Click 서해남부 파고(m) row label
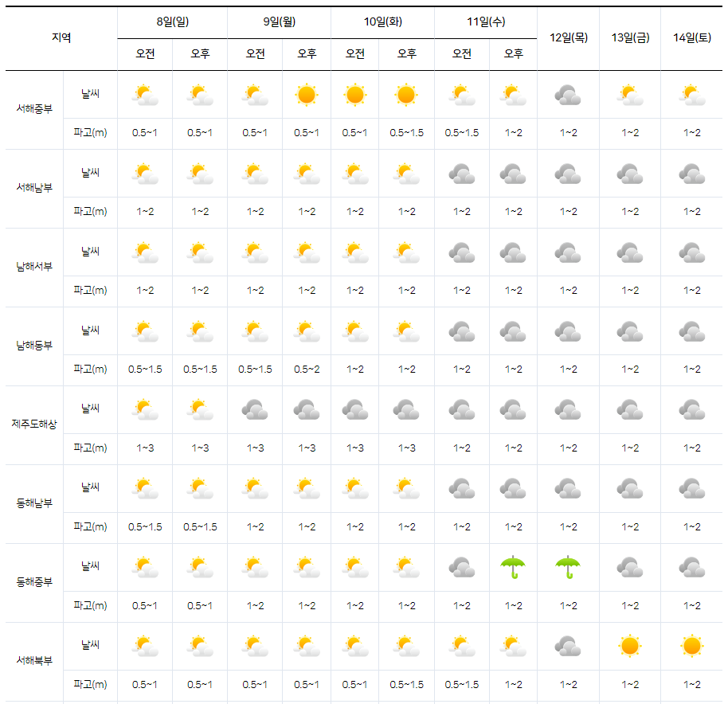 pos(90,212)
